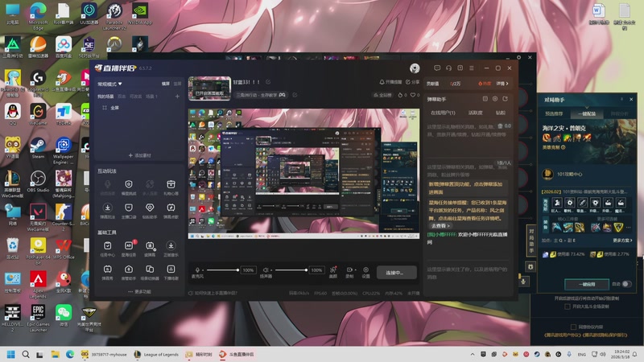Image resolution: width=644 pixels, height=362 pixels.
Task: Click the 一键应用 button
Action: pos(587,284)
